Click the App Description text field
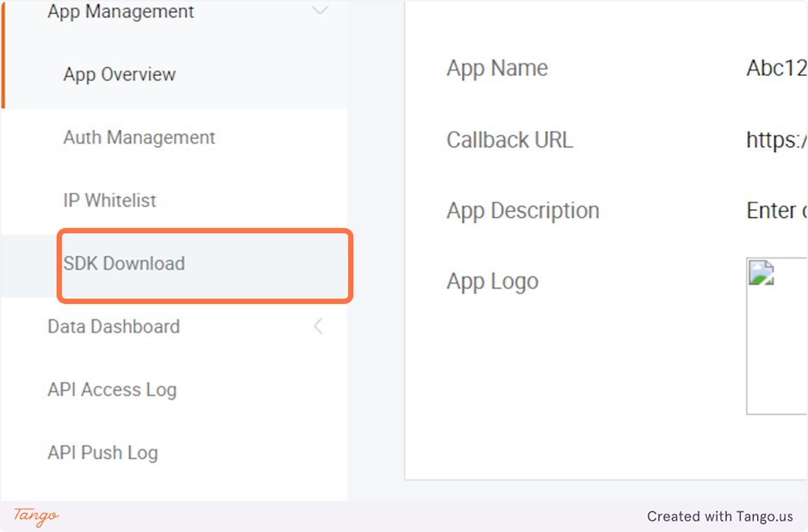Image resolution: width=808 pixels, height=532 pixels. pos(775,211)
